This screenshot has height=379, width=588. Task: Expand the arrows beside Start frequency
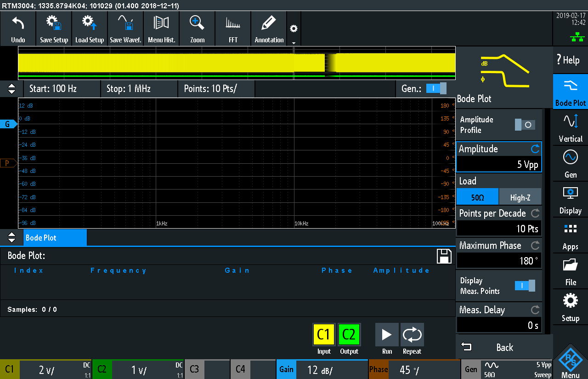click(x=12, y=88)
